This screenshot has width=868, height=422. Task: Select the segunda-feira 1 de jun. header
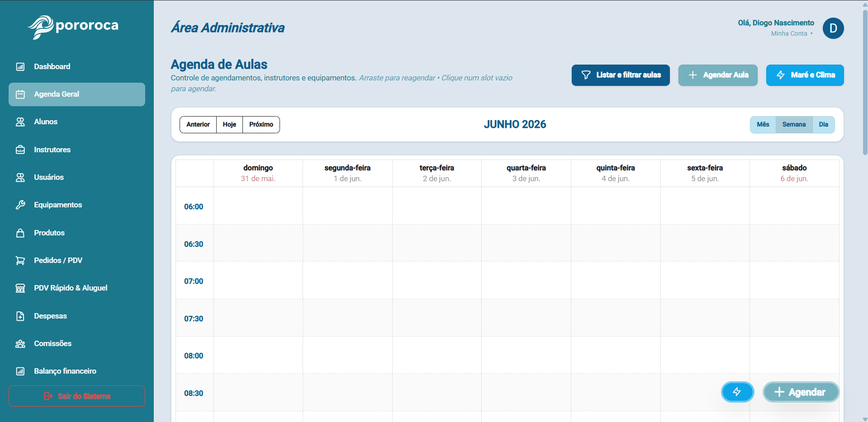pos(347,173)
